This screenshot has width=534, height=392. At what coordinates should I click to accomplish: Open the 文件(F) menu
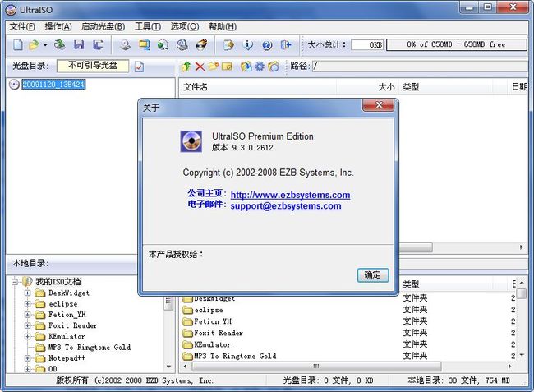(22, 26)
